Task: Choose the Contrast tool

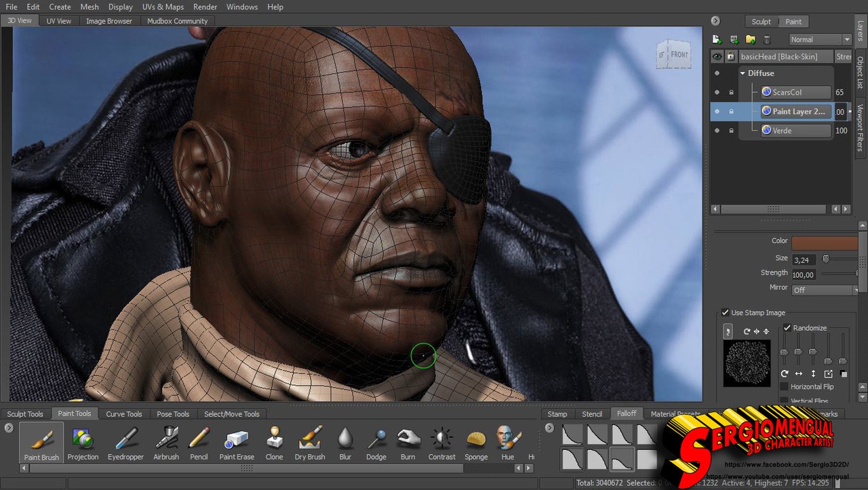Action: click(x=442, y=443)
